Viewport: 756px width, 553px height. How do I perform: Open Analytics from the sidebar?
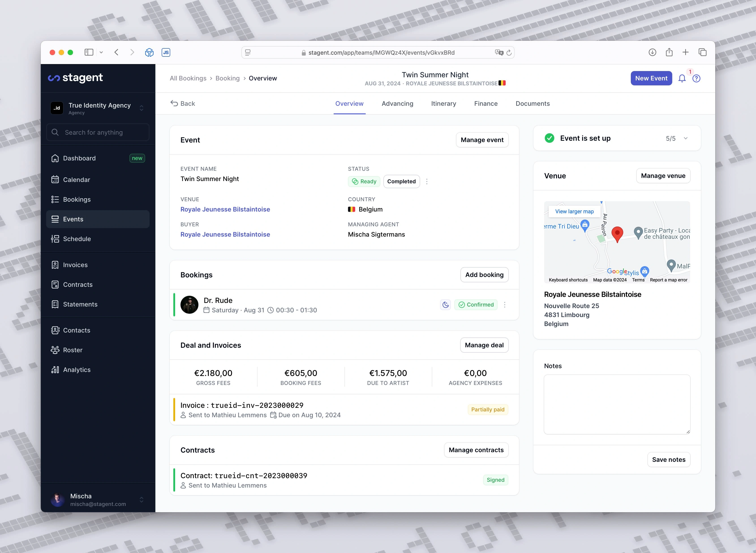point(77,369)
